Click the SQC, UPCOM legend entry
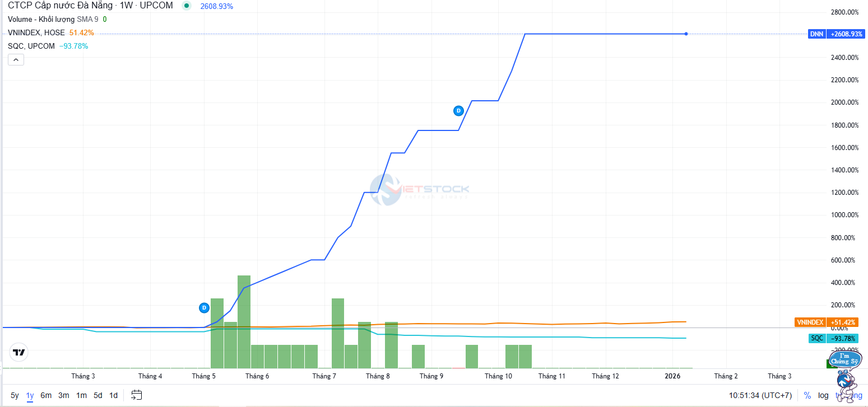 (x=31, y=46)
